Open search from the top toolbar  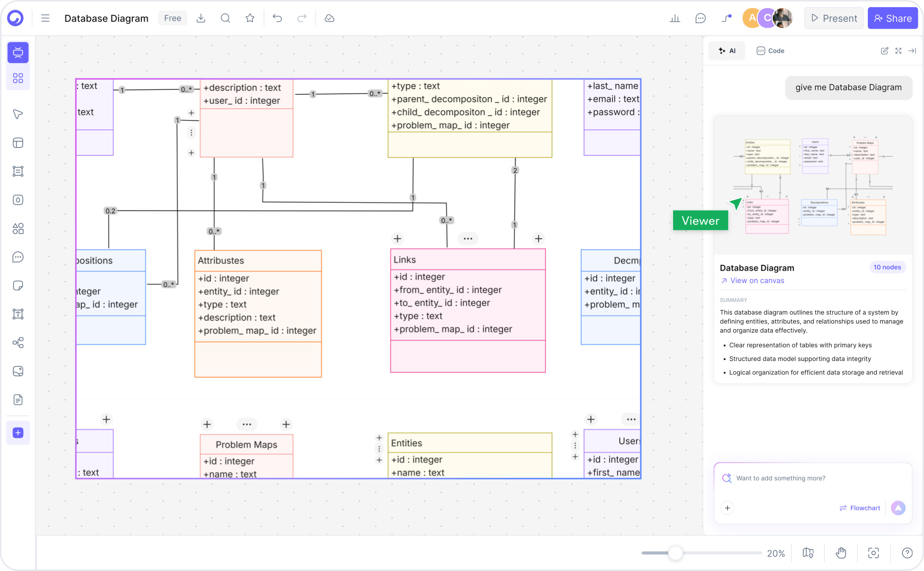(x=225, y=18)
